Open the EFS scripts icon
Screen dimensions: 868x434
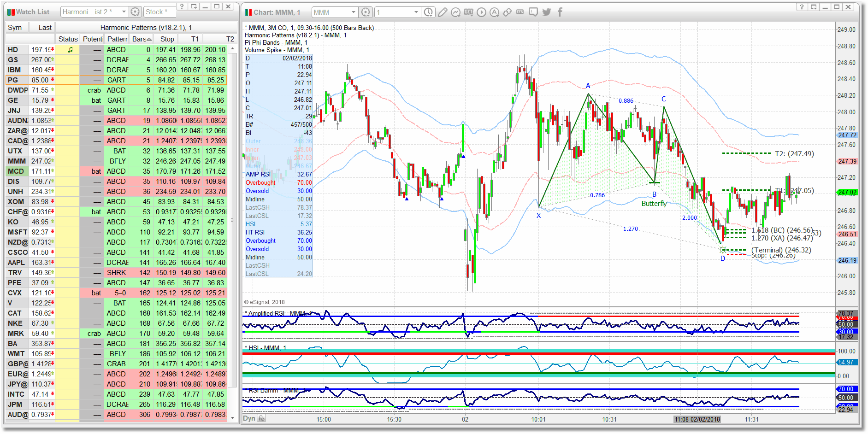pos(520,12)
